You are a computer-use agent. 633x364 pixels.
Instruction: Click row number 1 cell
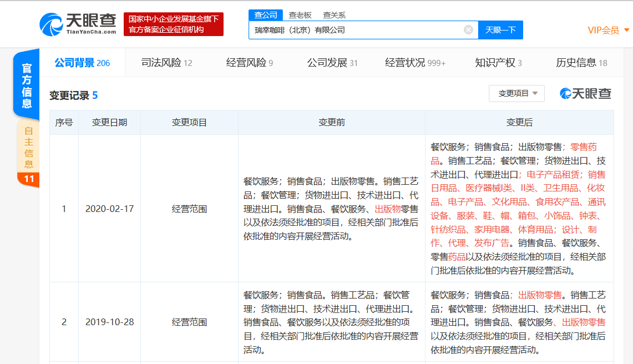[64, 209]
